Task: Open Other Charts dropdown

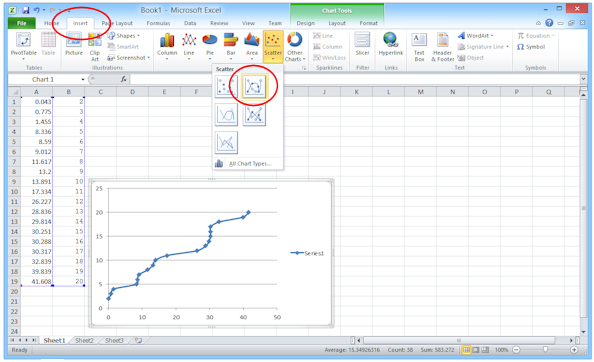Action: 295,46
